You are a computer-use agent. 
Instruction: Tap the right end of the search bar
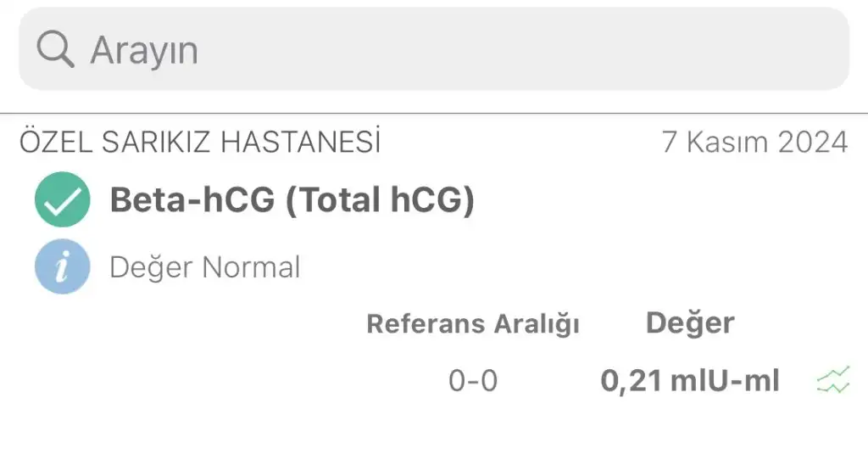coord(820,48)
